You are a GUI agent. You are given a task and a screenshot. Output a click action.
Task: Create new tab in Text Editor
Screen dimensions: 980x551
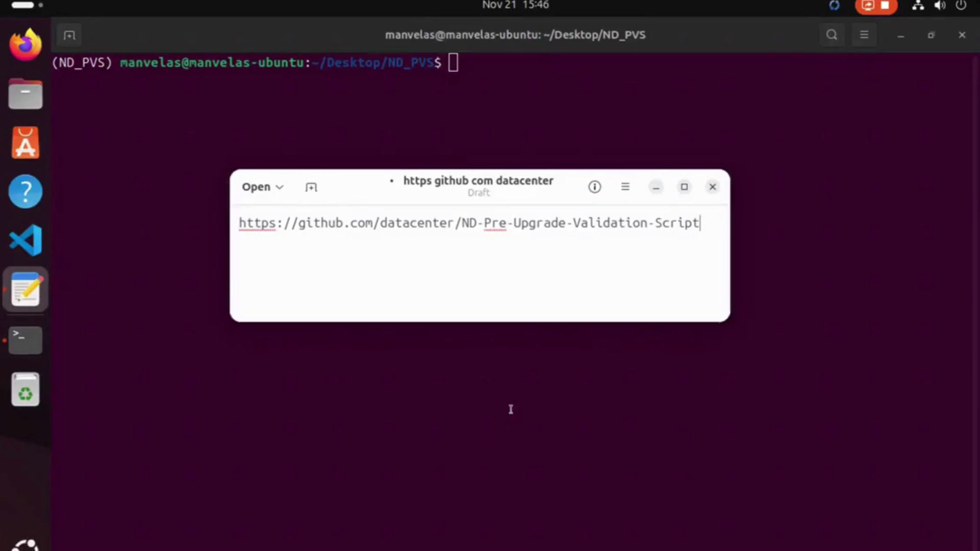311,187
